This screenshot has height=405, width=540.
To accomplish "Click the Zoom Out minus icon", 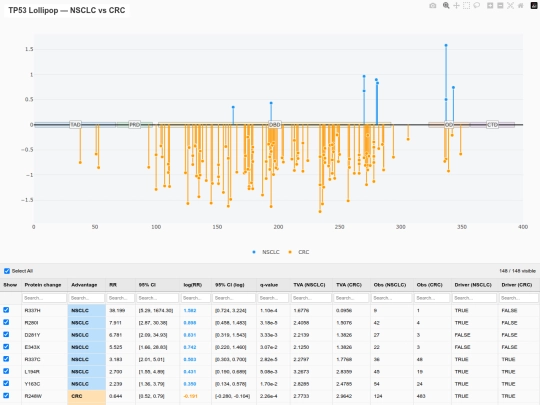I will point(500,6).
